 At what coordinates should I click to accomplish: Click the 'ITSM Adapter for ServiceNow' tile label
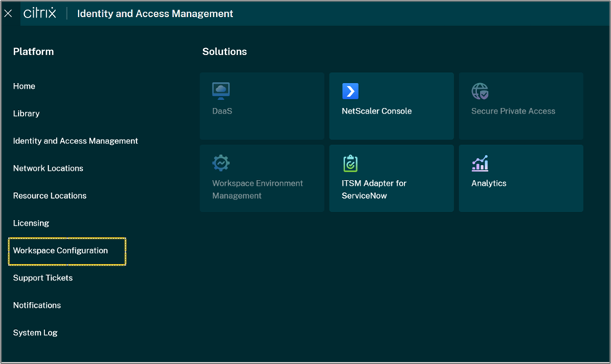click(374, 189)
